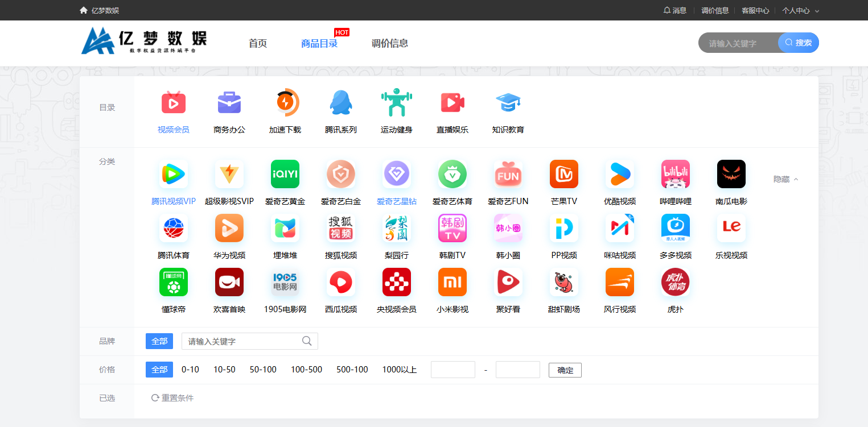The image size is (868, 427).
Task: Open the 央视频会员 icon
Action: 397,282
